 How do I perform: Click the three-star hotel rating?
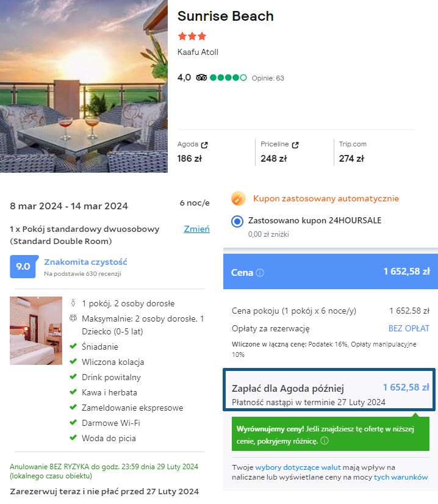192,36
